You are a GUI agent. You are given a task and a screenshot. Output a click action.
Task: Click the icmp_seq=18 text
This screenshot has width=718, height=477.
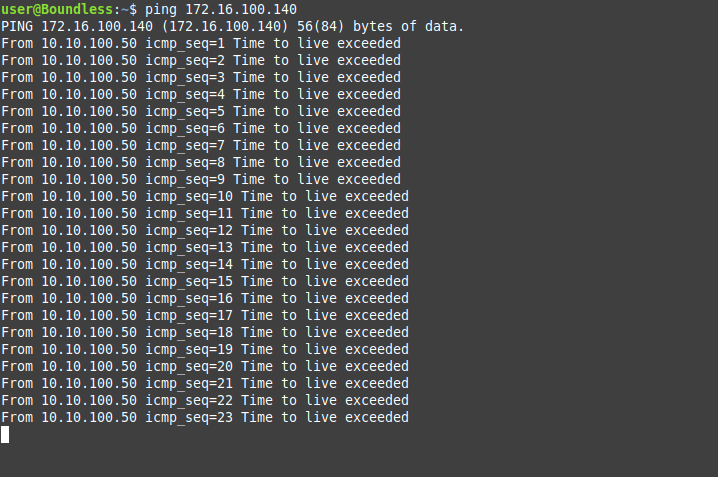pos(188,332)
